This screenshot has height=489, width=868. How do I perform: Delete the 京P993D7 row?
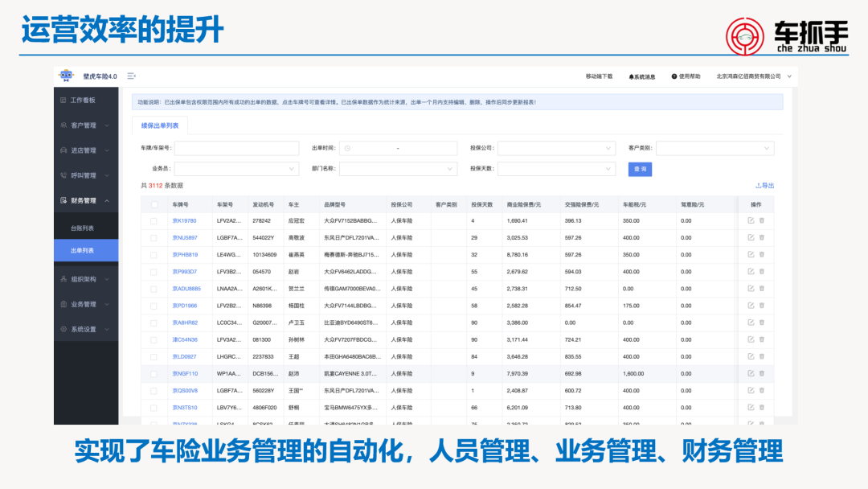pyautogui.click(x=762, y=271)
